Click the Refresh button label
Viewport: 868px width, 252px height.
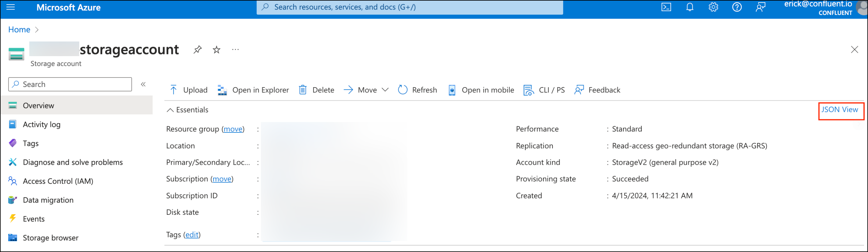click(x=425, y=90)
